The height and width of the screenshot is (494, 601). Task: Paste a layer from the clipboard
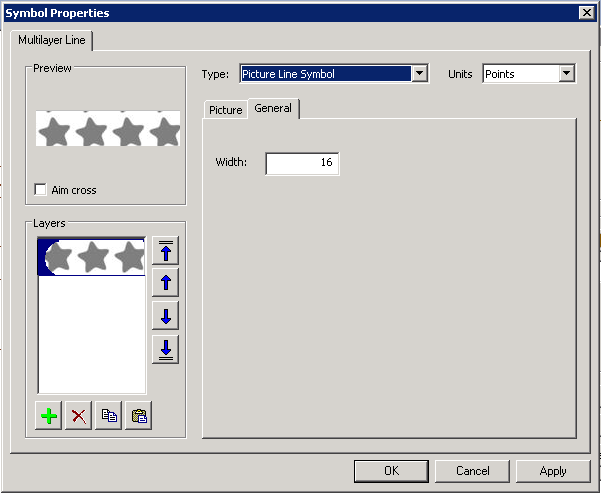pos(139,415)
